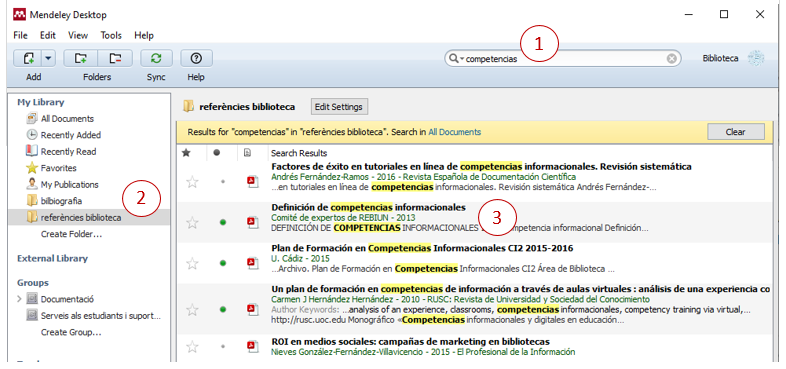The width and height of the screenshot is (786, 369).
Task: Click the All Documents library icon
Action: 32,118
